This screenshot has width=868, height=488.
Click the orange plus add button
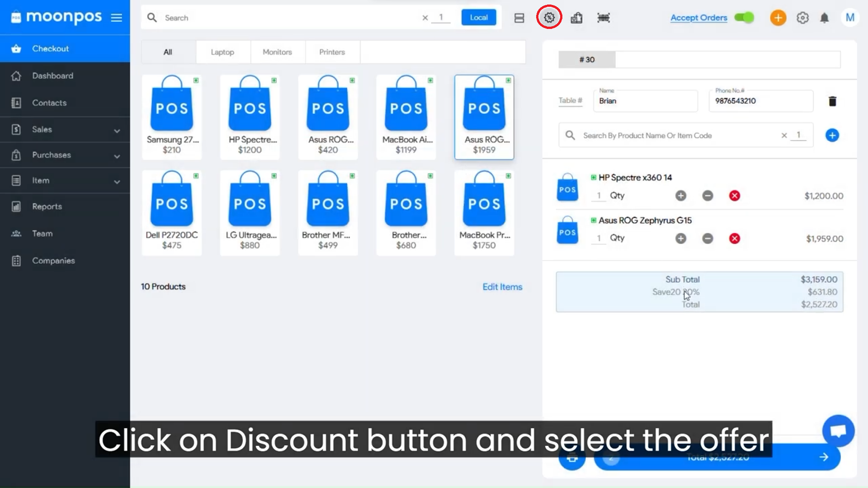pos(778,18)
